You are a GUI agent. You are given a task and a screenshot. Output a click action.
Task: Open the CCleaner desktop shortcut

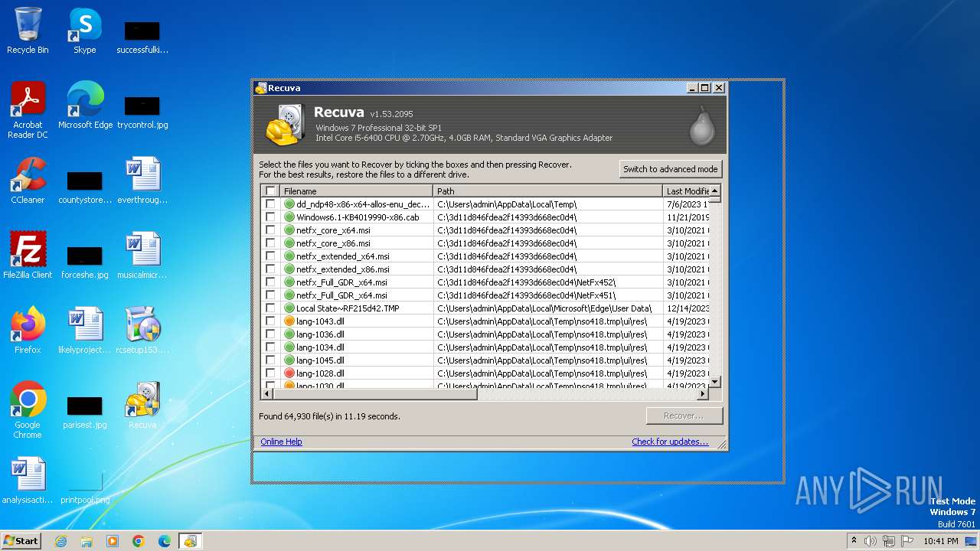click(x=28, y=180)
